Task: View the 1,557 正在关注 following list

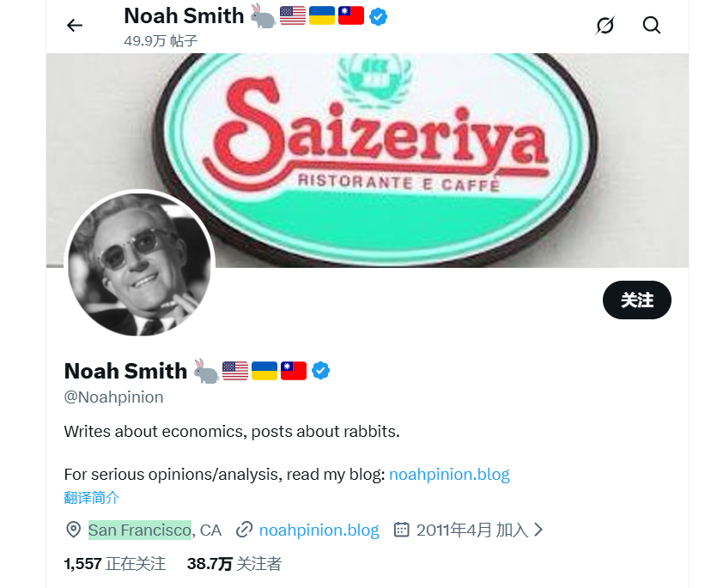Action: point(115,564)
